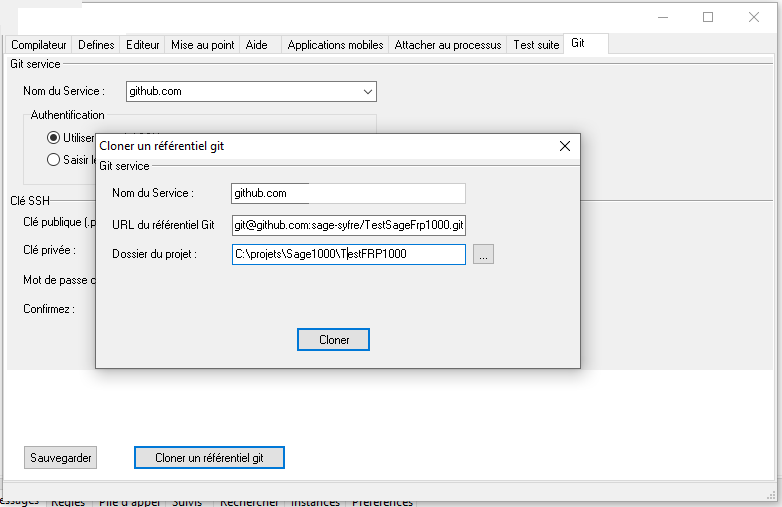Select the Utiliser authentication radio button
The height and width of the screenshot is (507, 782).
(53, 138)
